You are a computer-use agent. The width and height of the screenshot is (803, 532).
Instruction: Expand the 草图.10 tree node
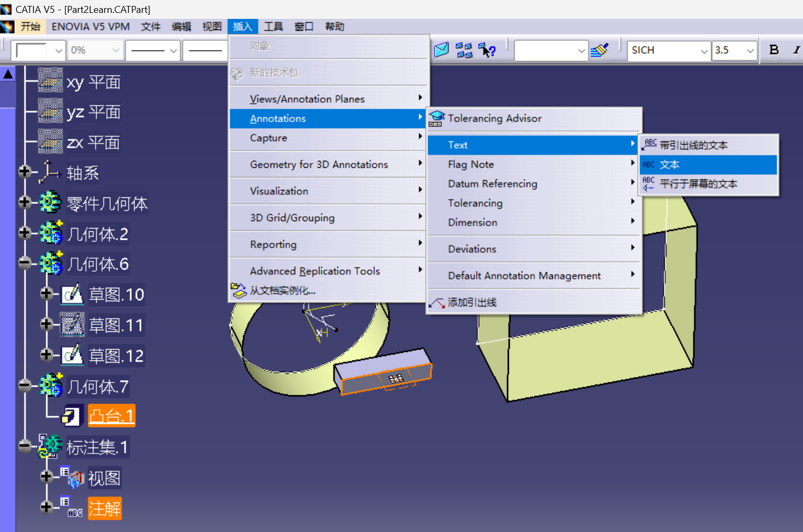46,293
